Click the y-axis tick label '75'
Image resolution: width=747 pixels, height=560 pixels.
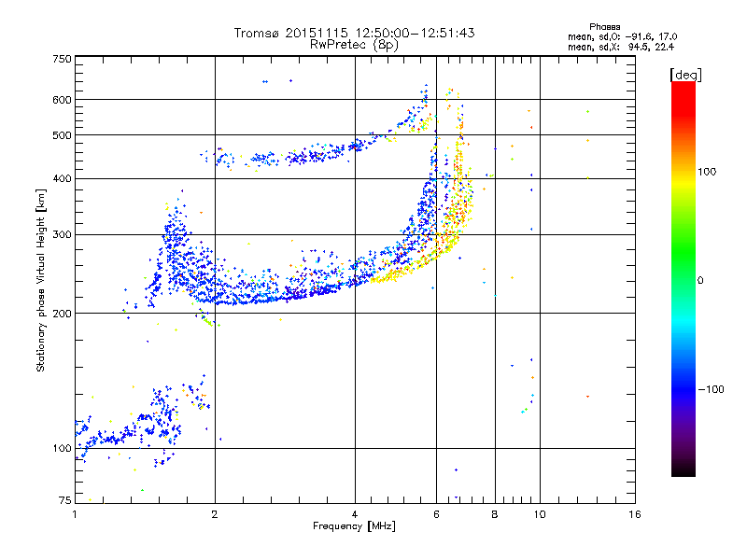click(x=65, y=500)
